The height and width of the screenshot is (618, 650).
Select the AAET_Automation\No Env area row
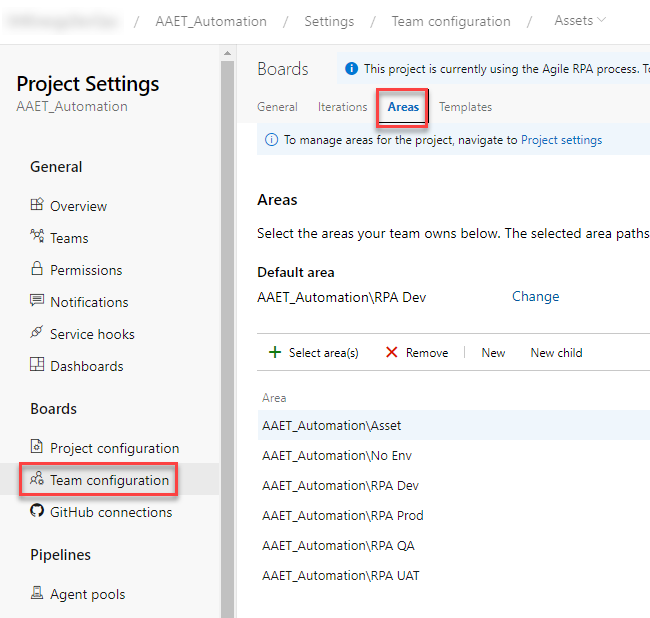454,456
